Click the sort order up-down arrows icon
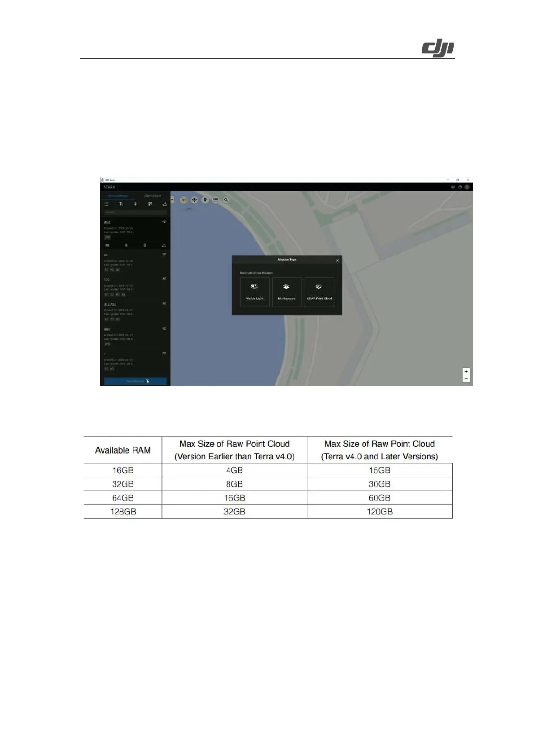The height and width of the screenshot is (756, 534). (135, 204)
